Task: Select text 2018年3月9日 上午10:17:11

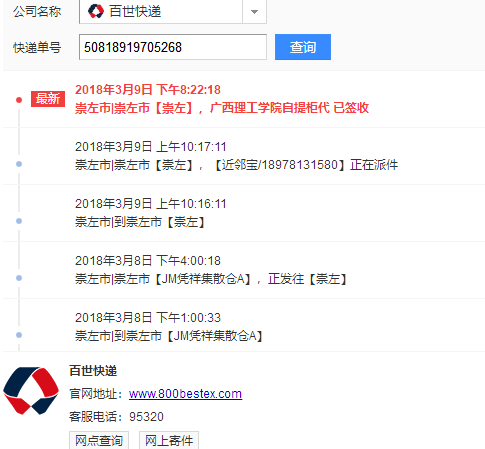Action: (x=151, y=147)
